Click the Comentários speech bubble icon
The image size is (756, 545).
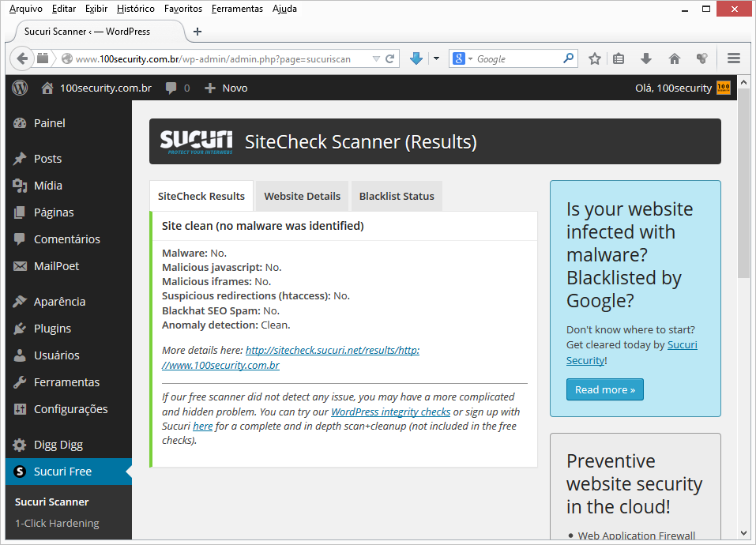tap(20, 239)
